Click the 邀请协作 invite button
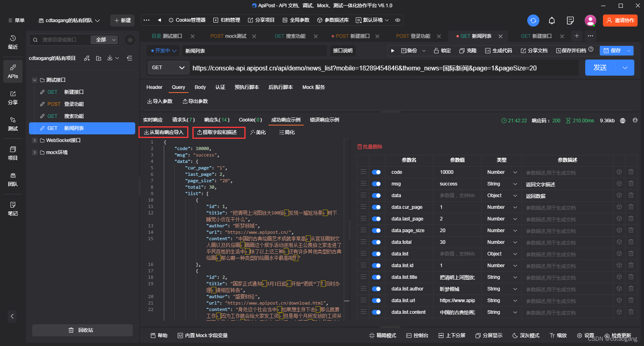 (x=620, y=21)
